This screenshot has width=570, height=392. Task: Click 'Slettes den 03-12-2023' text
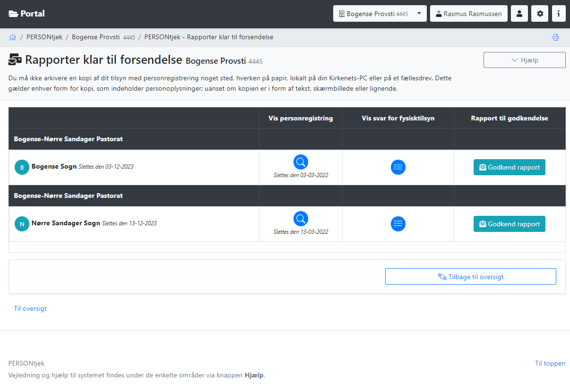click(x=106, y=167)
